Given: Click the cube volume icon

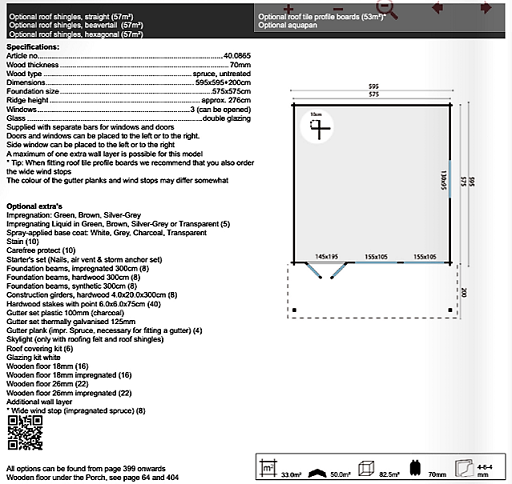Looking at the screenshot, I should 366,468.
